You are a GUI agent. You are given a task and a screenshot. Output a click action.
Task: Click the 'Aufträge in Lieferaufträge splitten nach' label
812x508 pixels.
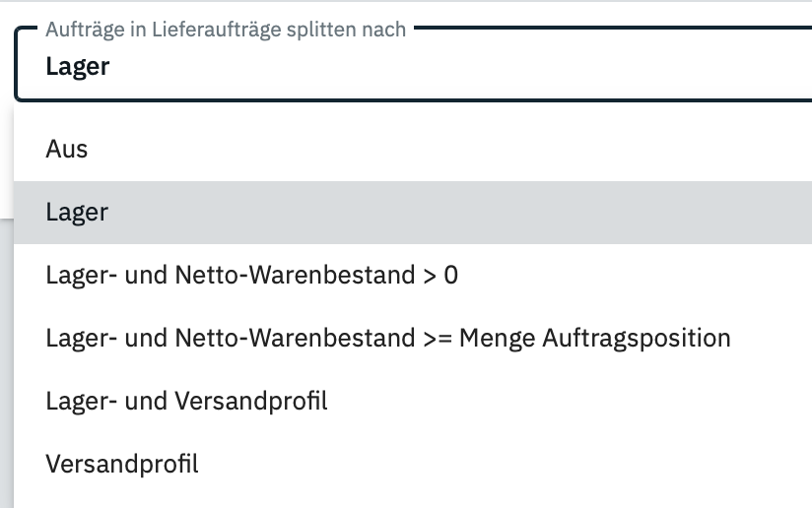point(226,30)
